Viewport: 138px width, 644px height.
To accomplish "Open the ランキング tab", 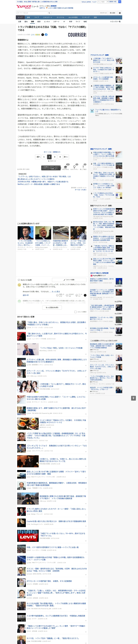I will [x=86, y=17].
